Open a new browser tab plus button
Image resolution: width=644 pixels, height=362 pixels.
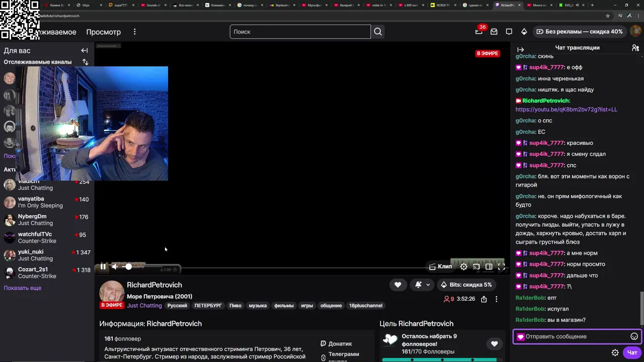[x=592, y=5]
